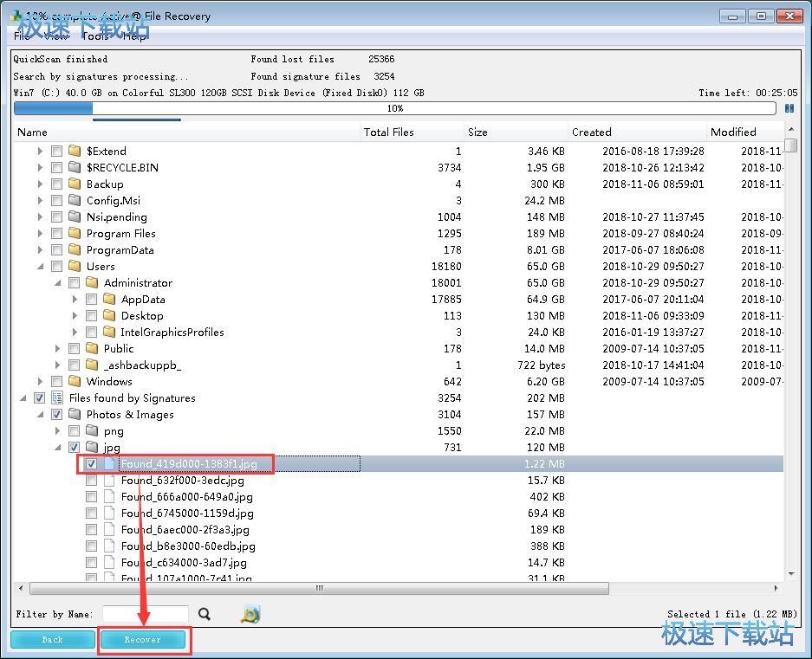Viewport: 812px width, 659px height.
Task: Open the file preview icon next to search
Action: click(x=250, y=614)
